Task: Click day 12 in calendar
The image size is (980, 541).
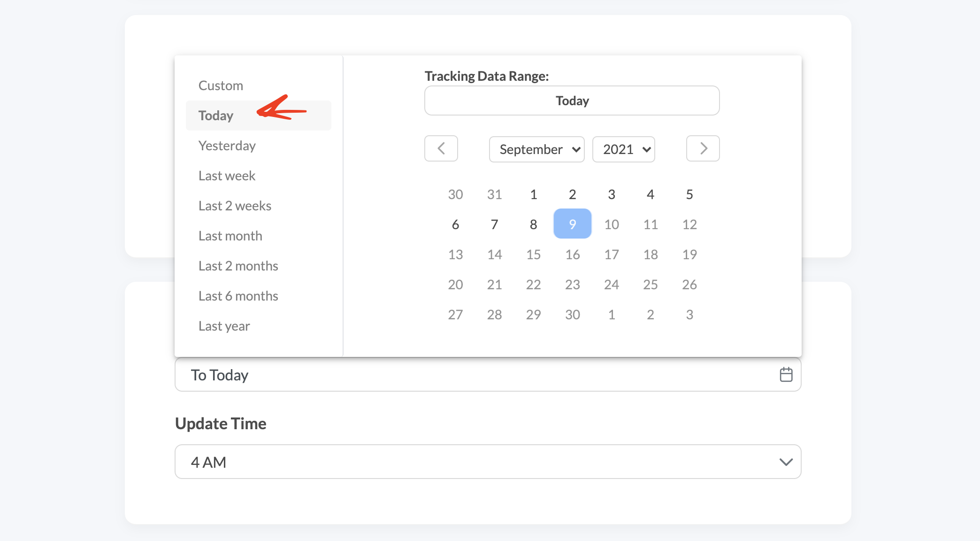Action: tap(689, 224)
